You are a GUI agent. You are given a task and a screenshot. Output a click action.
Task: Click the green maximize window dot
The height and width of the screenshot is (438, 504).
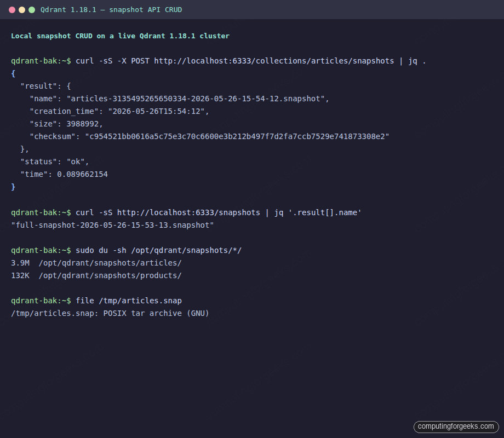tap(32, 10)
